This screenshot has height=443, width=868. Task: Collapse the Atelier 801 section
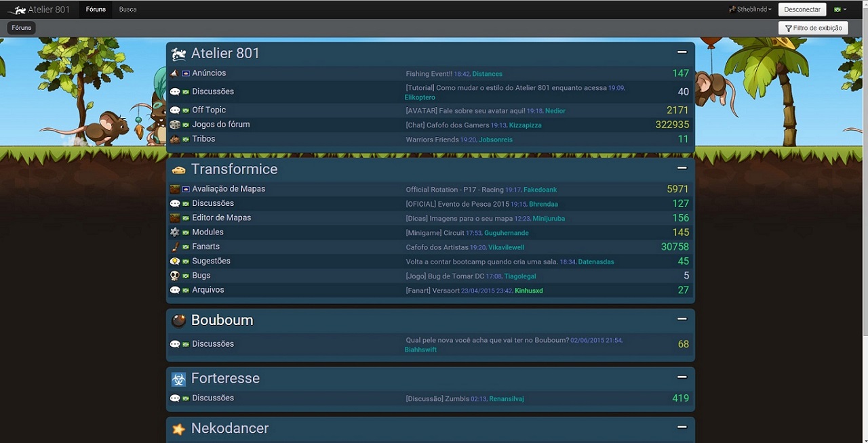tap(682, 52)
